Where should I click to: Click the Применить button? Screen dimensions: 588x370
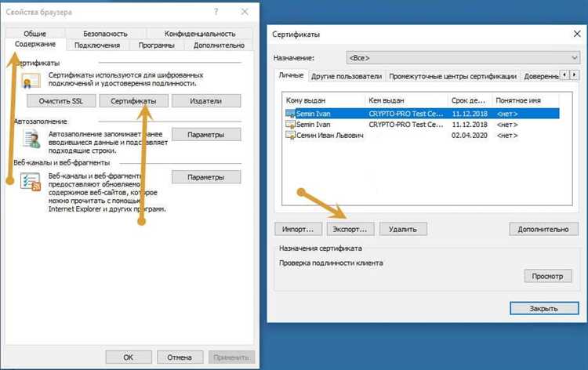[x=231, y=357]
